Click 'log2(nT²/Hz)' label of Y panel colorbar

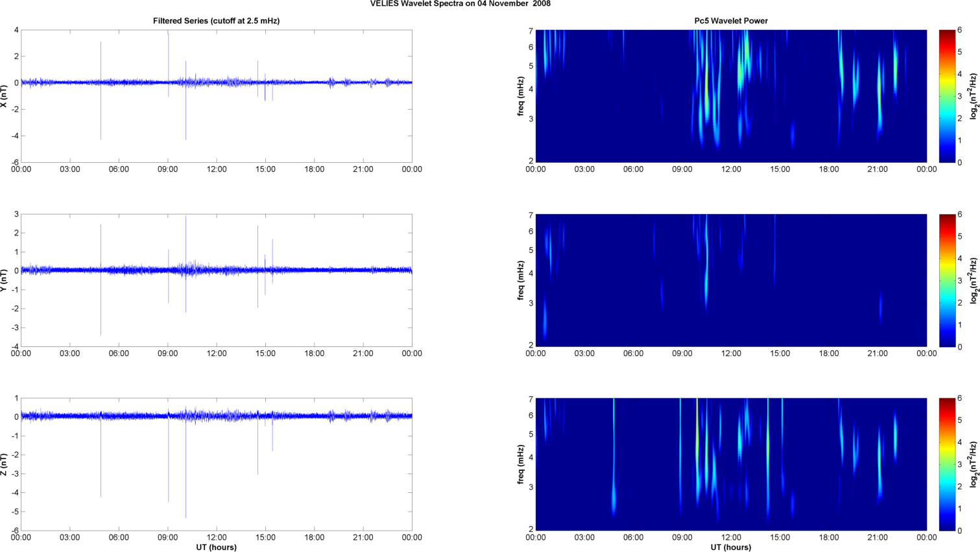[974, 280]
